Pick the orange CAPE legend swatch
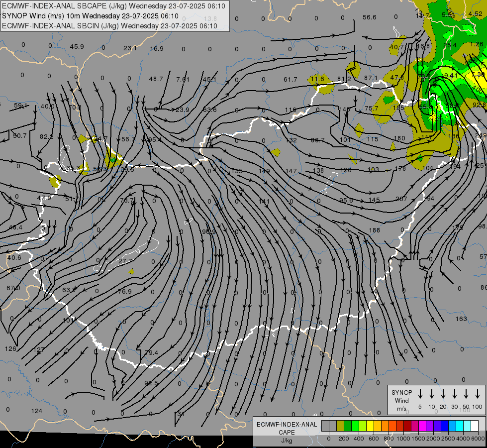Image resolution: width=487 pixels, height=448 pixels. [x=385, y=426]
